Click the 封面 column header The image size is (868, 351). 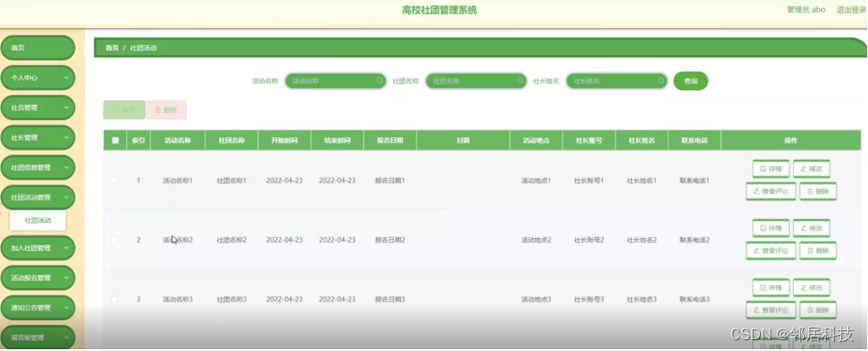pyautogui.click(x=463, y=141)
